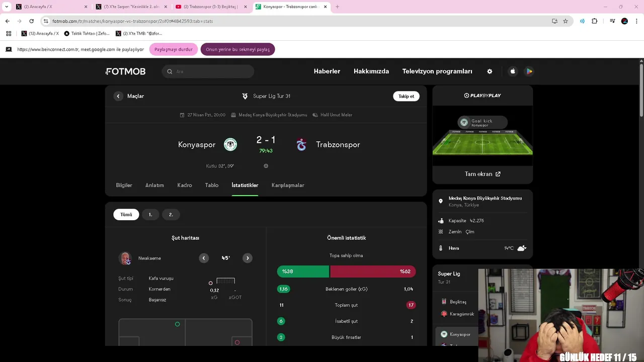Viewport: 644px width, 362px height.
Task: Click the weather cloud icon
Action: click(522, 248)
